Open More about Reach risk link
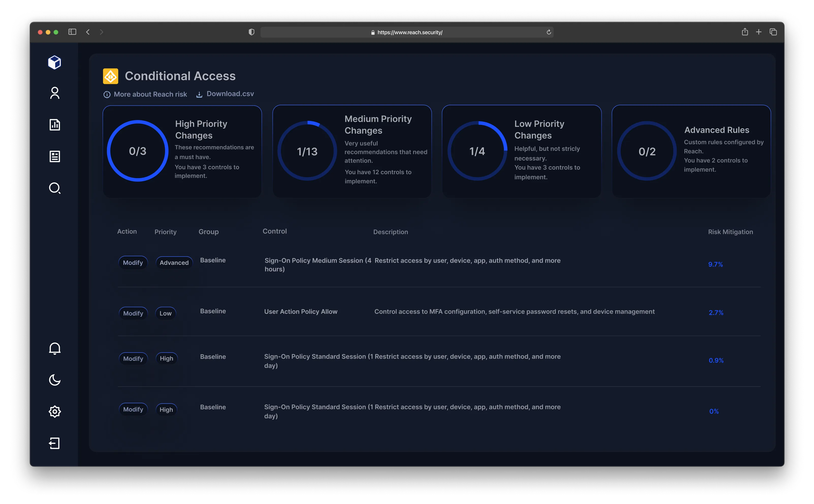This screenshot has height=504, width=814. pos(150,94)
